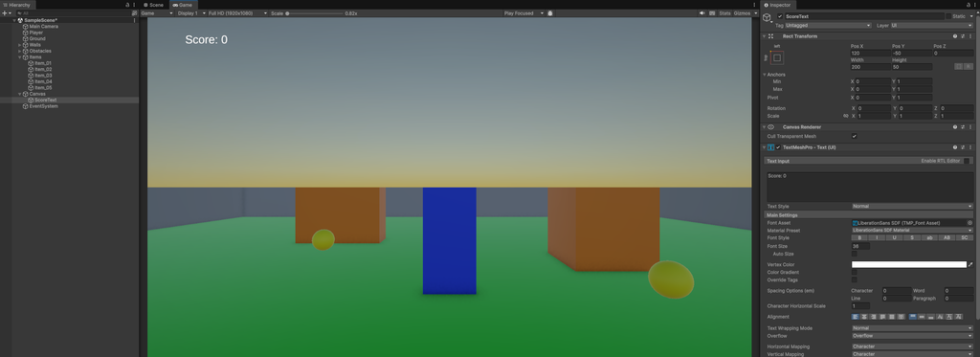Open the Layer dropdown showing UI
The width and height of the screenshot is (980, 357).
(932, 26)
